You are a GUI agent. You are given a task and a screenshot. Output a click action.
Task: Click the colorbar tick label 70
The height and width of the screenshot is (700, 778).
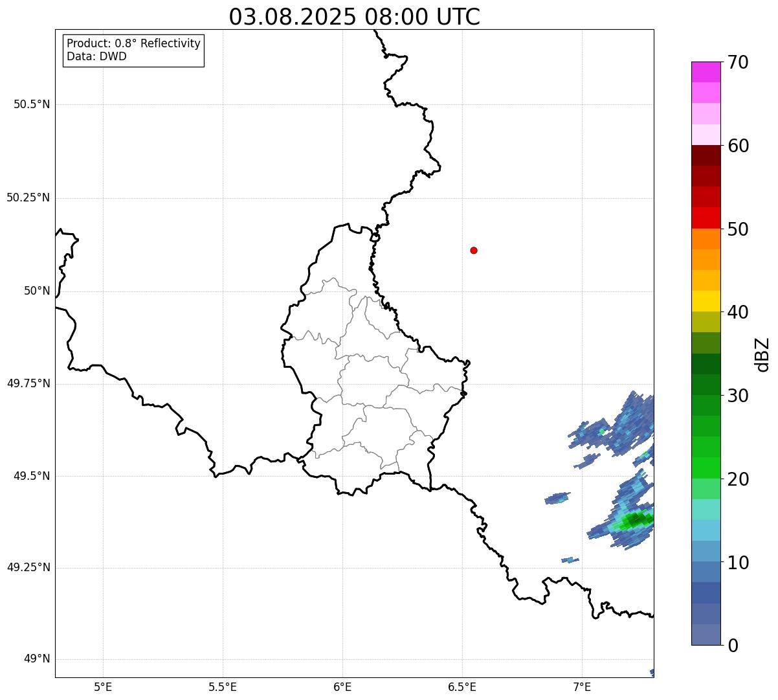(x=738, y=62)
